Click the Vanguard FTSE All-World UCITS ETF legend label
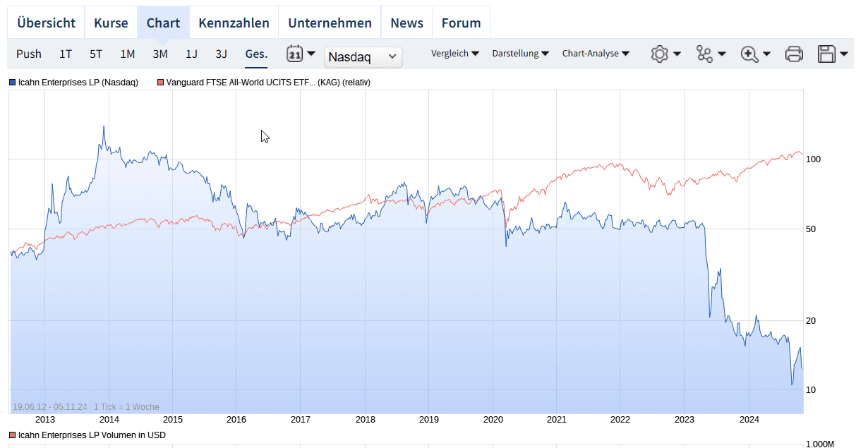Screen dimensions: 868x448 pyautogui.click(x=268, y=83)
